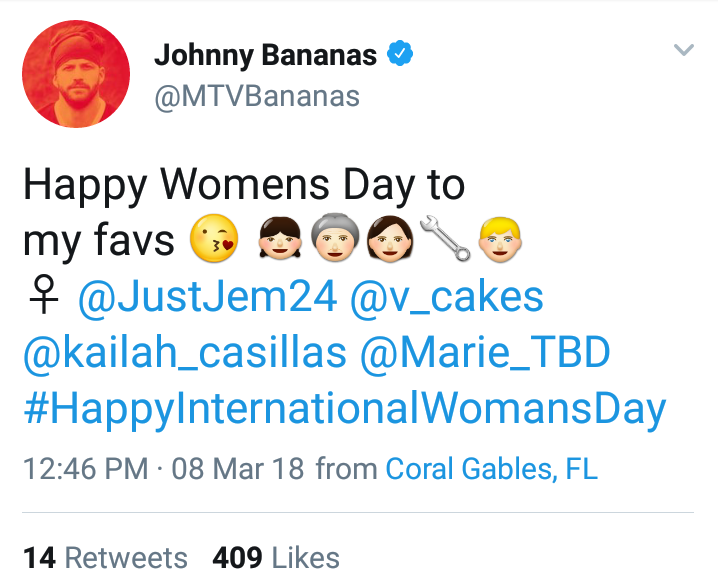Open the @MTVBananas handle

pos(257,96)
